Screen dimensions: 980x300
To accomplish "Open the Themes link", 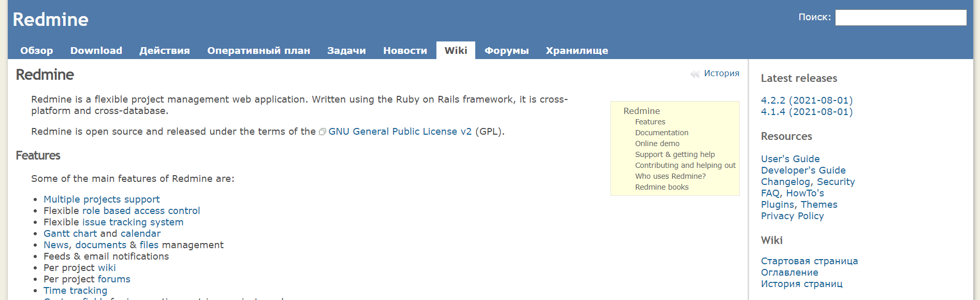I will pos(819,205).
